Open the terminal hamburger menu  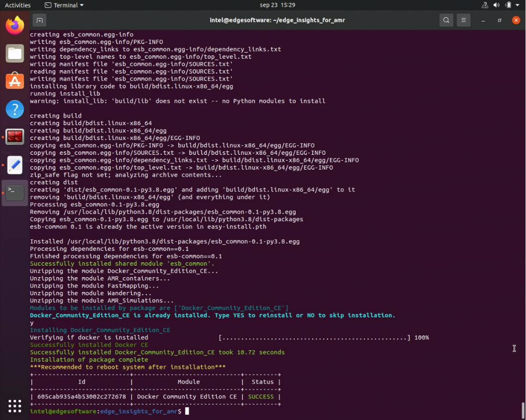[463, 20]
